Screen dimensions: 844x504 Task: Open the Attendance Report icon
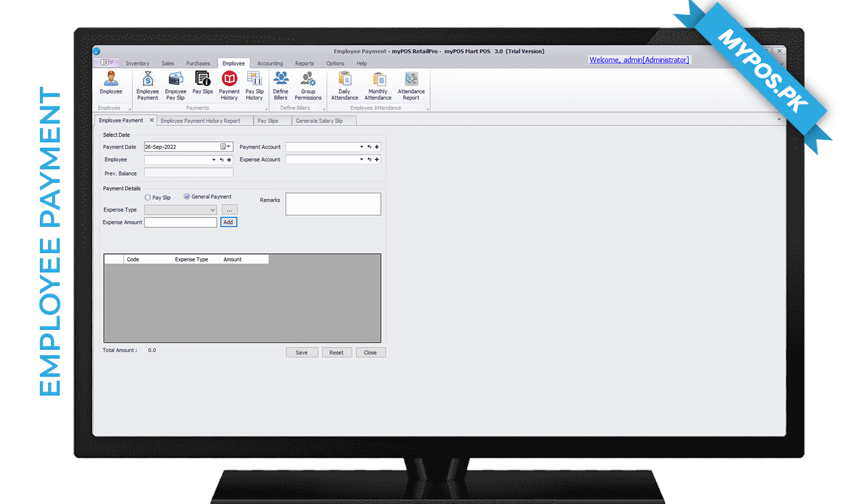coord(411,86)
